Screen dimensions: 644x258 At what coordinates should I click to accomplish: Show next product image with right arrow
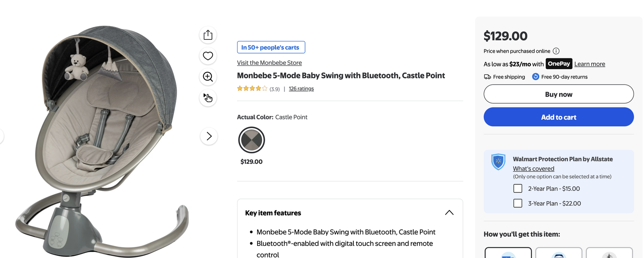pyautogui.click(x=209, y=136)
